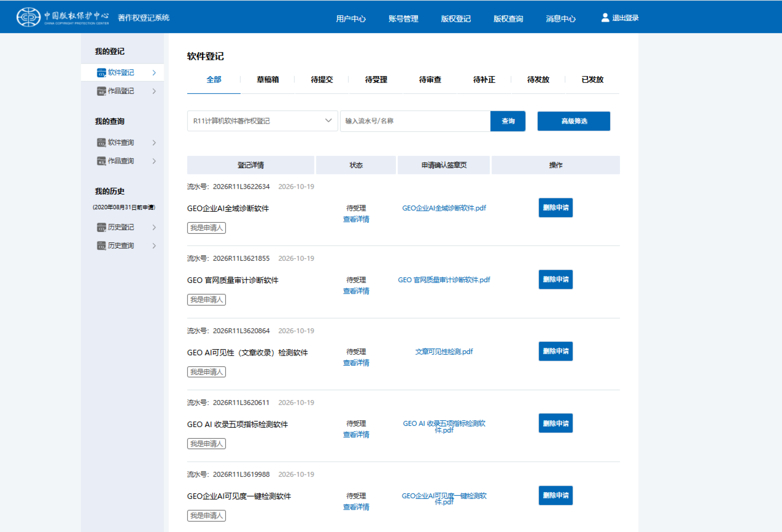Click the 历史登记 sidebar icon
This screenshot has width=782, height=532.
(x=101, y=227)
